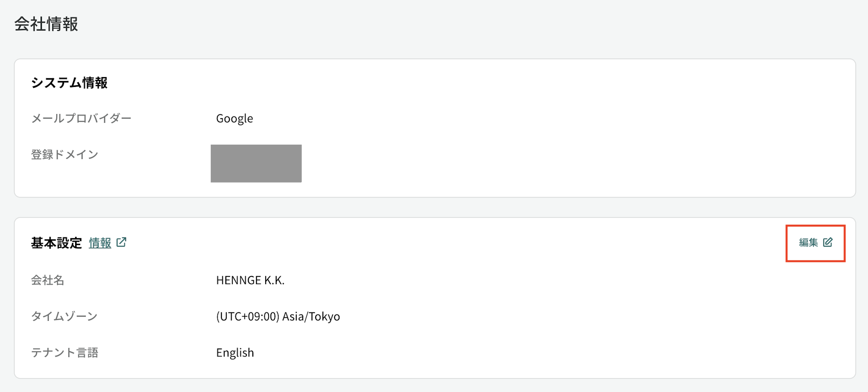Click the pencil edit icon beside 編集
Screen dimensions: 868x392
point(828,242)
